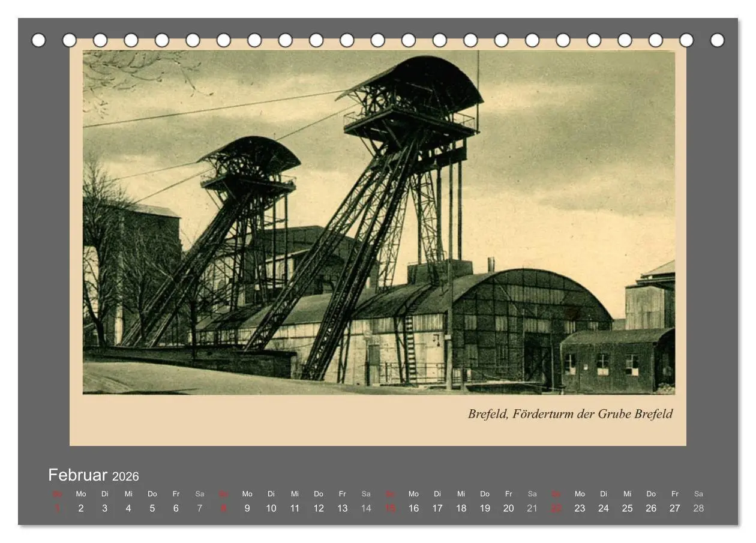Select red Sunday date 15
Image resolution: width=756 pixels, height=543 pixels.
(390, 508)
